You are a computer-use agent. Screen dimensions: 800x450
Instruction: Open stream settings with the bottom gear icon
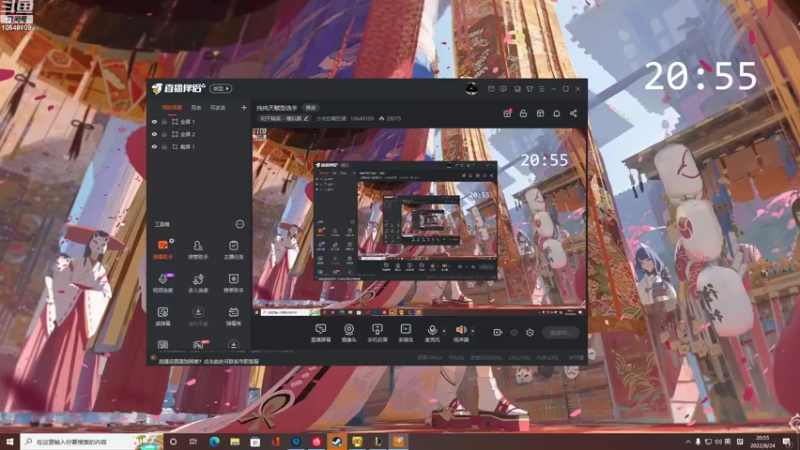530,333
